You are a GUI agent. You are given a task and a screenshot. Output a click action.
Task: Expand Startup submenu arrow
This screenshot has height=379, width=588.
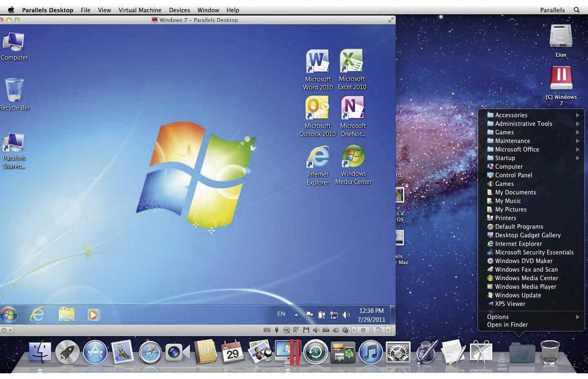577,158
